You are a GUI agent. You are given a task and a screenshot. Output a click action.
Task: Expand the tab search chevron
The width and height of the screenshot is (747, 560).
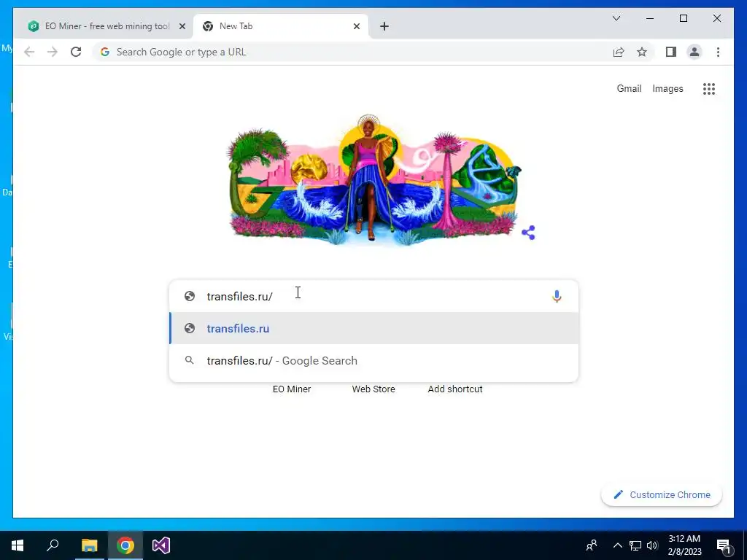(616, 18)
